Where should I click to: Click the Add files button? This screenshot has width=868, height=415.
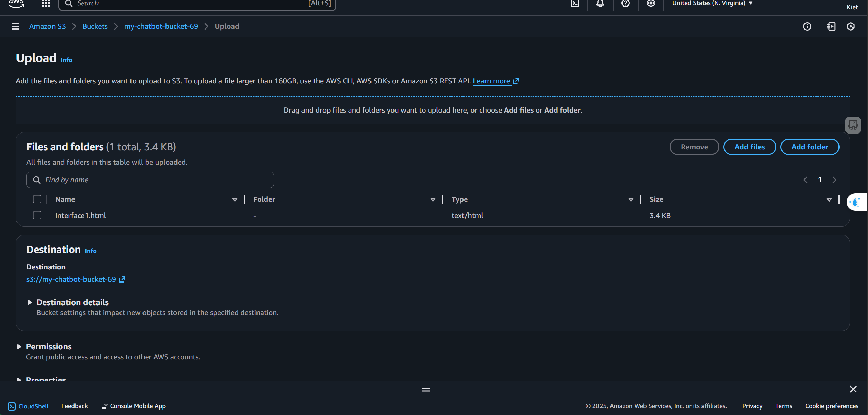point(750,147)
